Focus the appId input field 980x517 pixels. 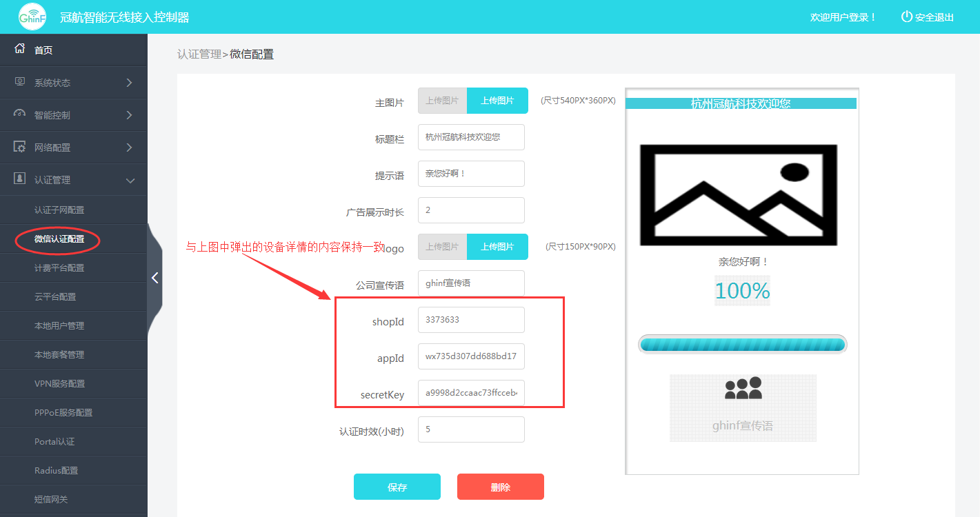(471, 356)
